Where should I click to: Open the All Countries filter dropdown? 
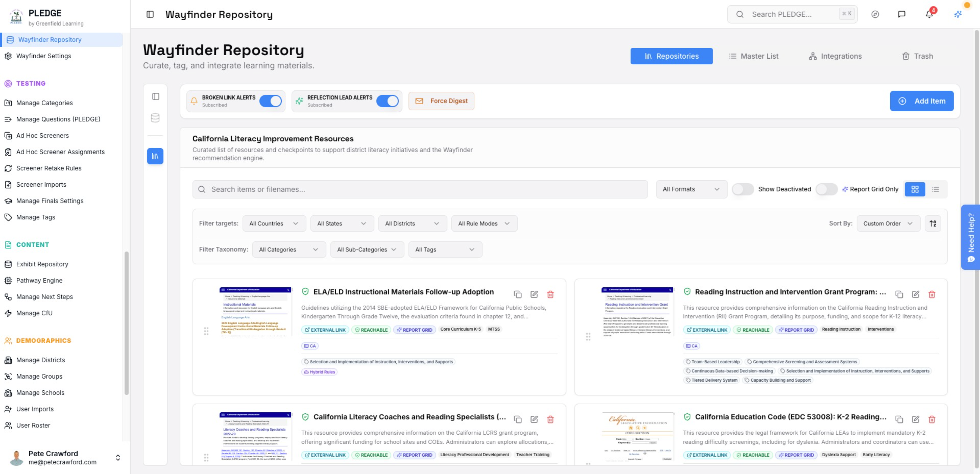pyautogui.click(x=274, y=224)
